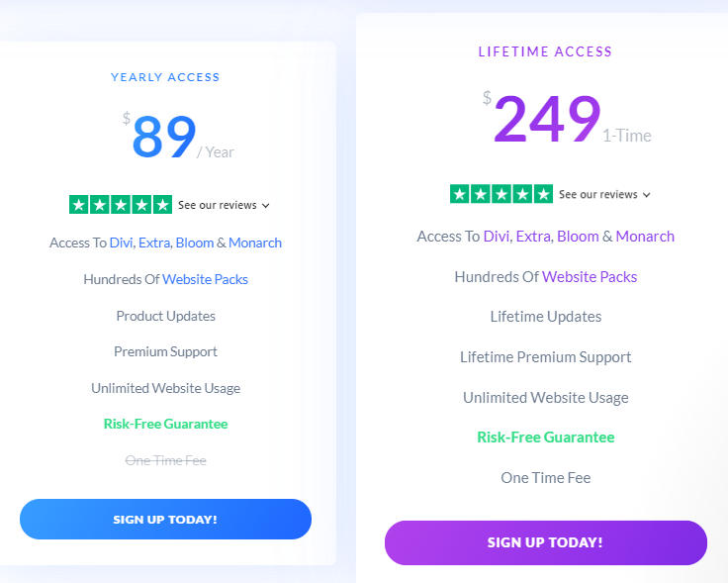Open the purple Extra link in Lifetime plan
Viewport: 728px width, 583px height.
coord(533,236)
